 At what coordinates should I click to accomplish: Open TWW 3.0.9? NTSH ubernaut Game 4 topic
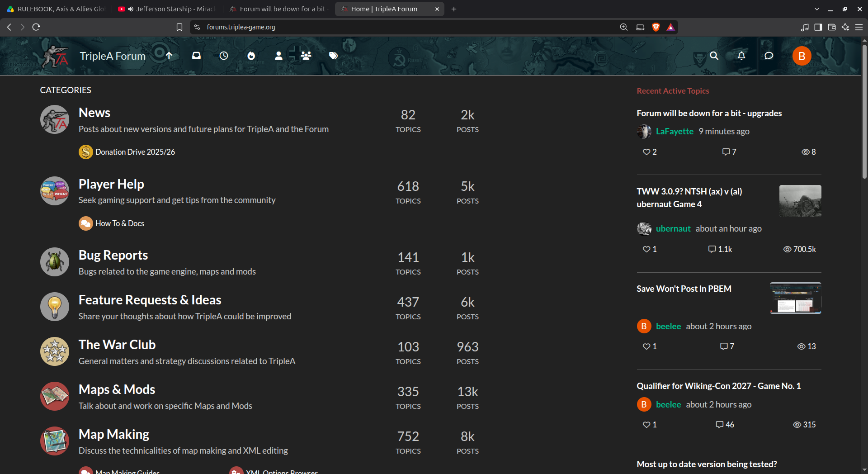coord(689,198)
